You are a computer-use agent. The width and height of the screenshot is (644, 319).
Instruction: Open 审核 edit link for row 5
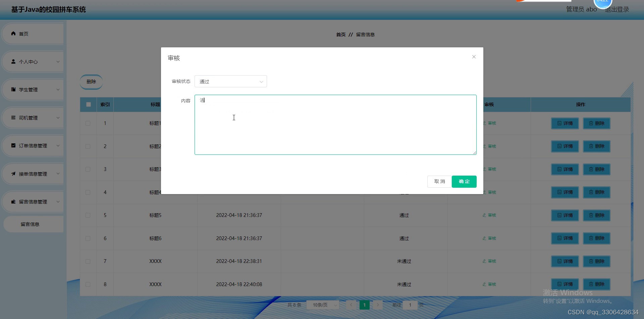coord(489,215)
